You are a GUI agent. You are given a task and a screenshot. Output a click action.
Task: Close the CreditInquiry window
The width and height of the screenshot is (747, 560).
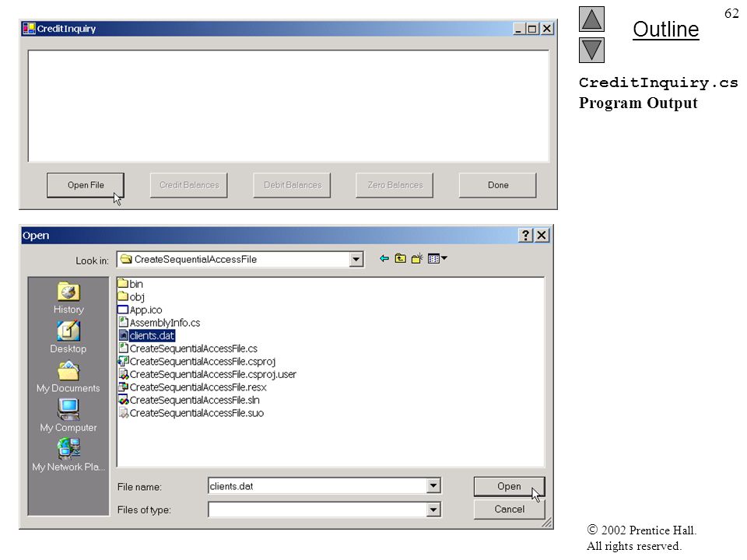click(547, 29)
